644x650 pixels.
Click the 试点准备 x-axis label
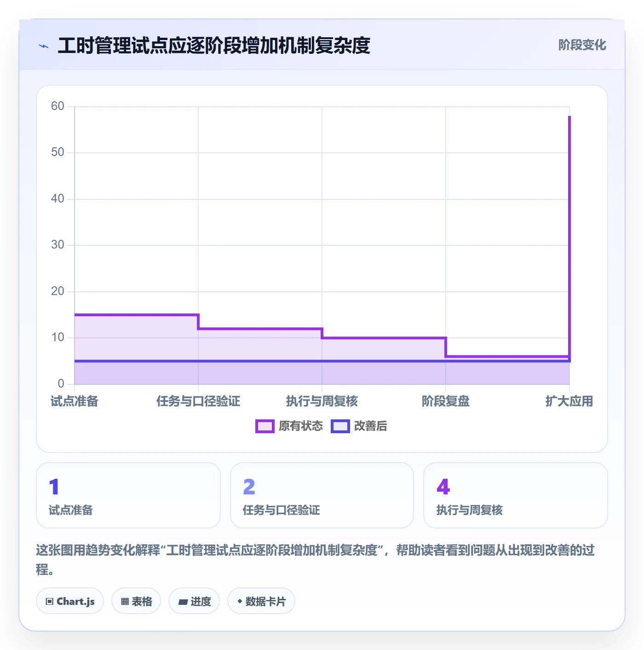75,401
